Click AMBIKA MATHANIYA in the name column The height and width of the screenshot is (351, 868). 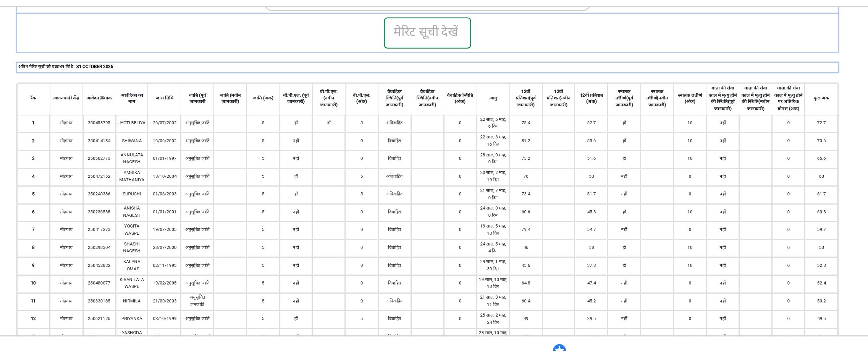pyautogui.click(x=132, y=176)
